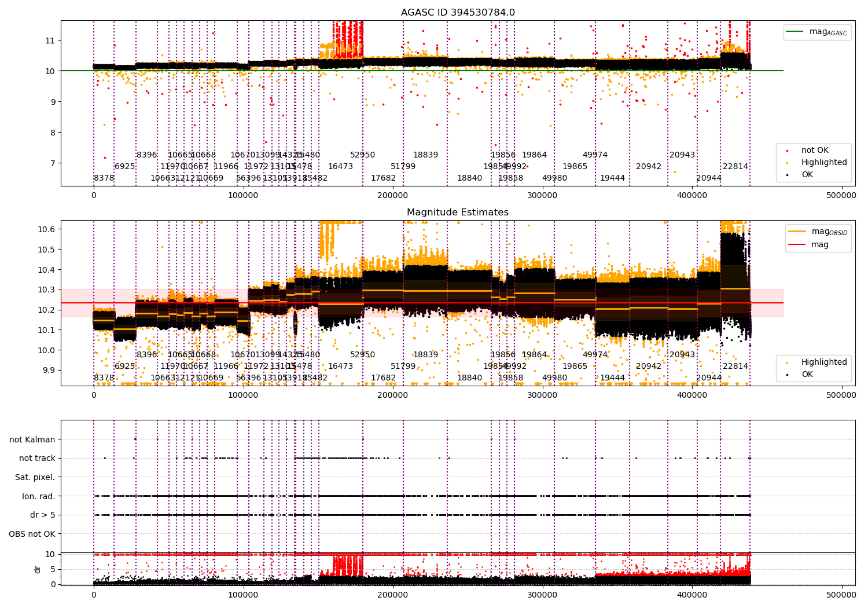Click OBSID label '19864' in top plot

[x=535, y=155]
